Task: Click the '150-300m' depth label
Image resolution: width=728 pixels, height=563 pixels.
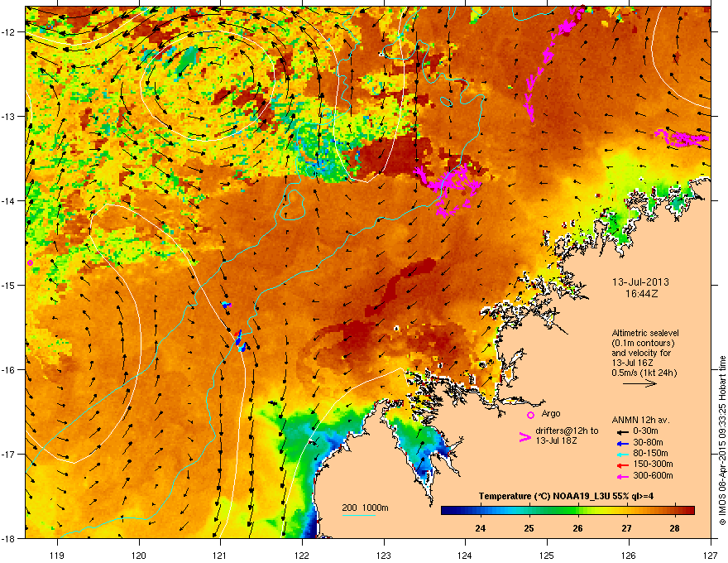Action: (x=653, y=464)
